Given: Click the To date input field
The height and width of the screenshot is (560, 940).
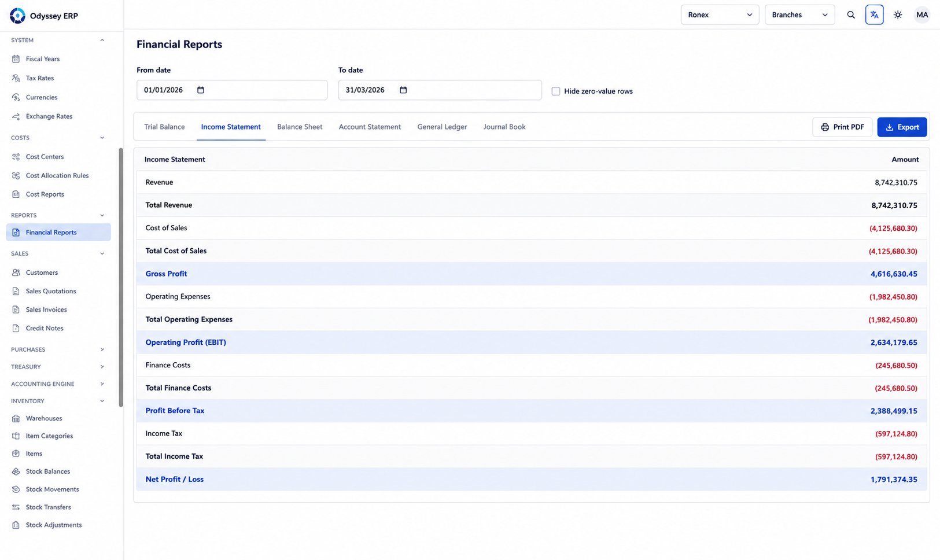Looking at the screenshot, I should tap(440, 90).
